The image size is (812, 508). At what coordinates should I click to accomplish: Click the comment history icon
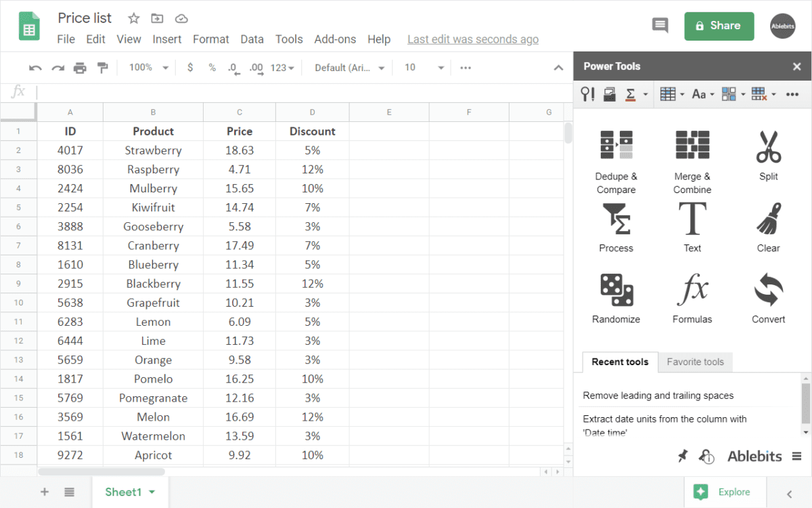tap(660, 24)
